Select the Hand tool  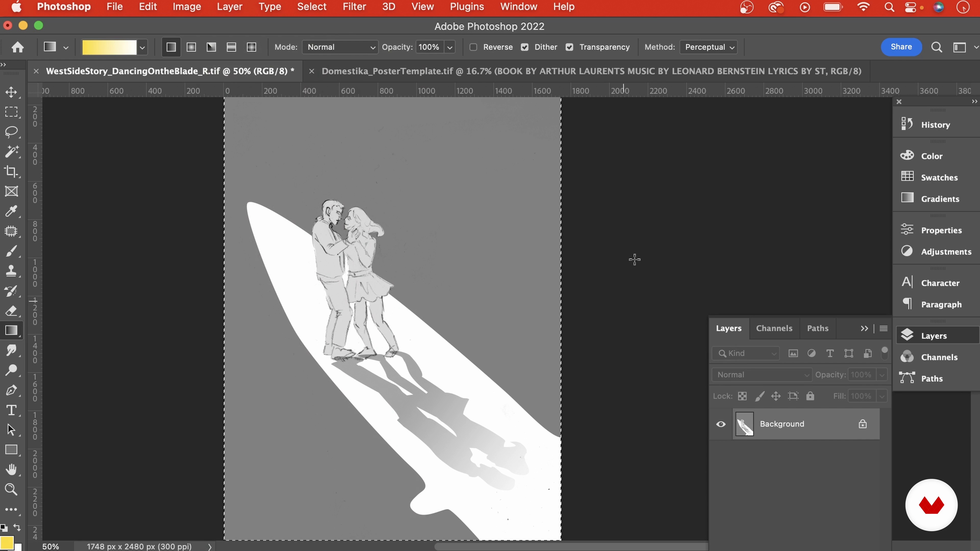click(x=11, y=470)
